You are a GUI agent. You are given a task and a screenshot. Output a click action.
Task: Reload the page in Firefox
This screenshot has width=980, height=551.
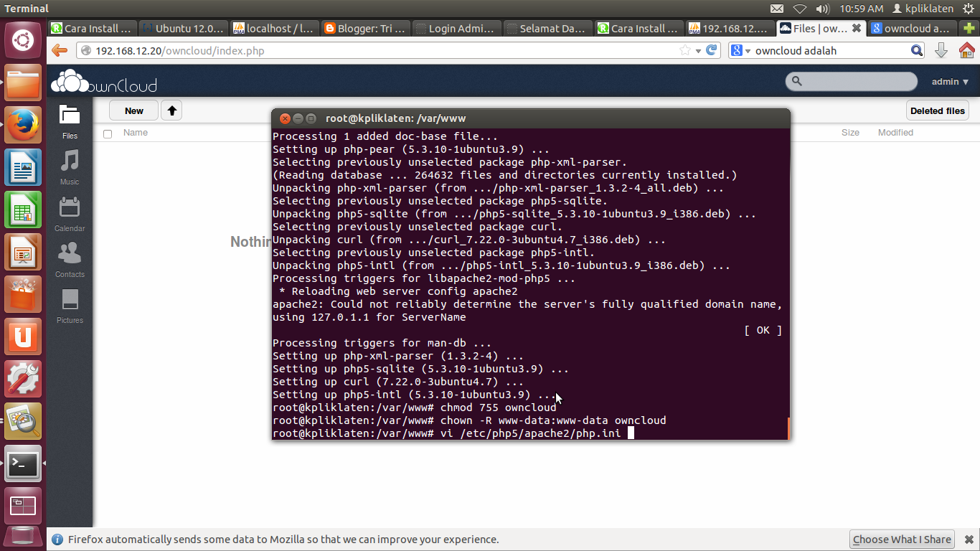712,50
